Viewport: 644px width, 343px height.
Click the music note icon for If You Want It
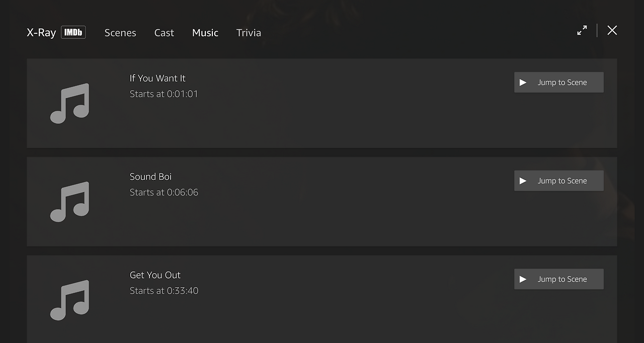tap(69, 103)
